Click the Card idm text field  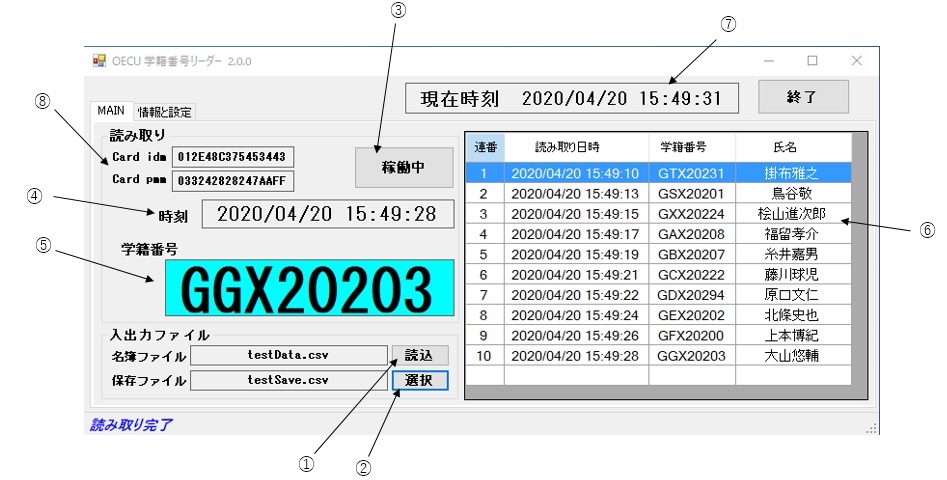click(232, 157)
